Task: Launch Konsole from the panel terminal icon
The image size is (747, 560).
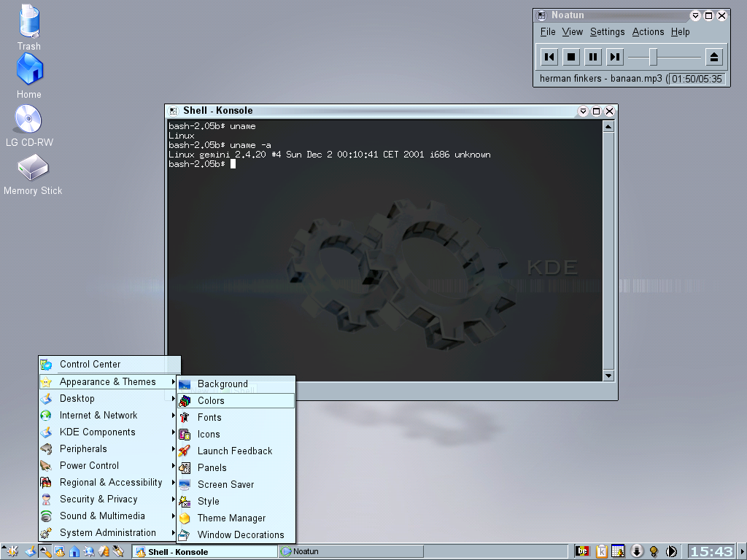Action: [x=60, y=551]
